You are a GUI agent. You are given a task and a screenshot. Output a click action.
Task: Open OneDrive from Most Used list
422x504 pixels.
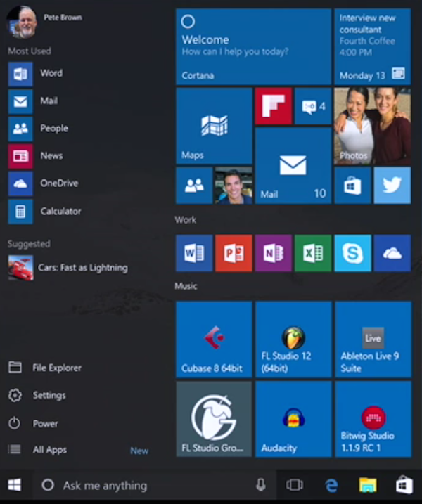pos(44,184)
